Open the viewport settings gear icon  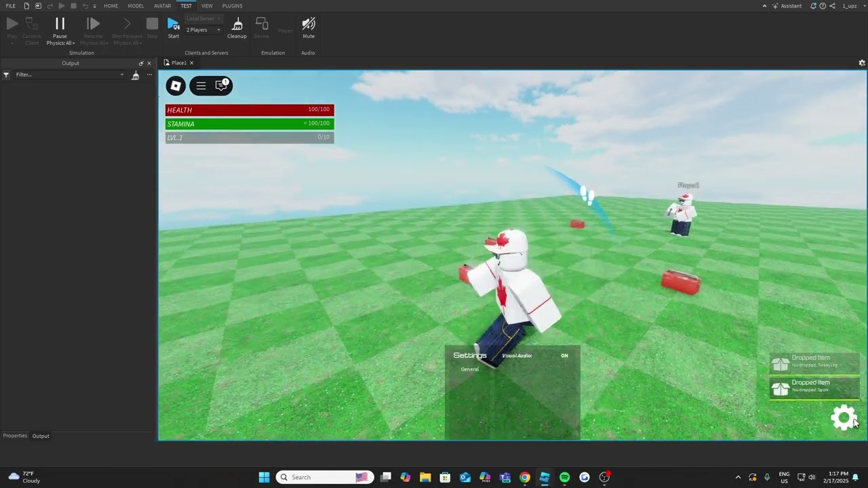coord(862,63)
